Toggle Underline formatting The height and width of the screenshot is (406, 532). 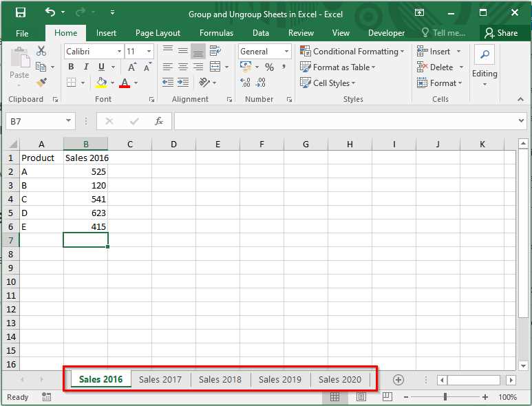(101, 67)
